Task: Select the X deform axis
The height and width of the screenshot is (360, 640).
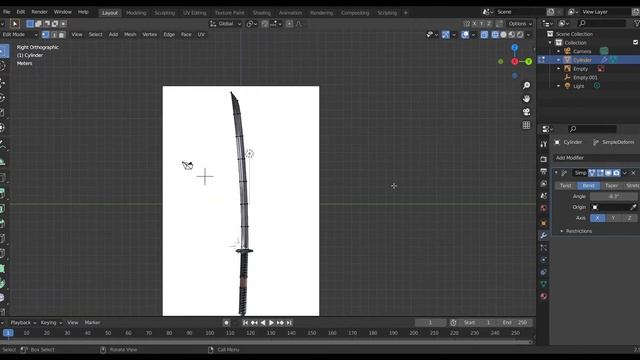Action: pyautogui.click(x=597, y=218)
